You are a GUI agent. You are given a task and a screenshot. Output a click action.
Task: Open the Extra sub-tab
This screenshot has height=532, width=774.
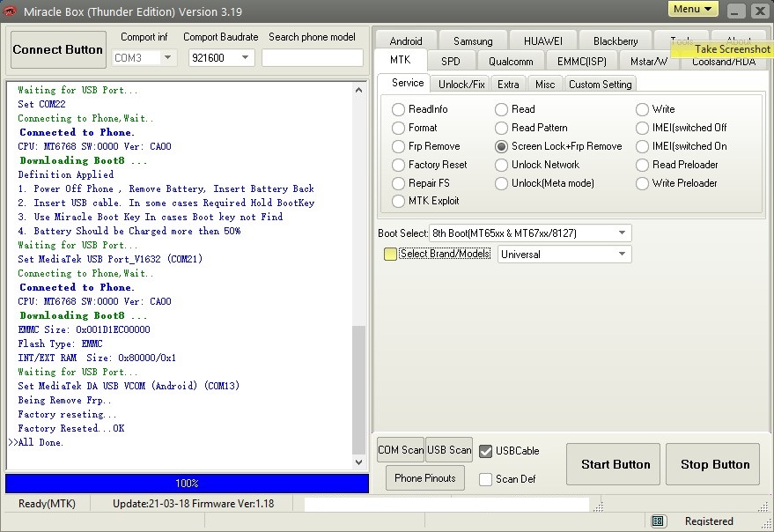coord(508,85)
